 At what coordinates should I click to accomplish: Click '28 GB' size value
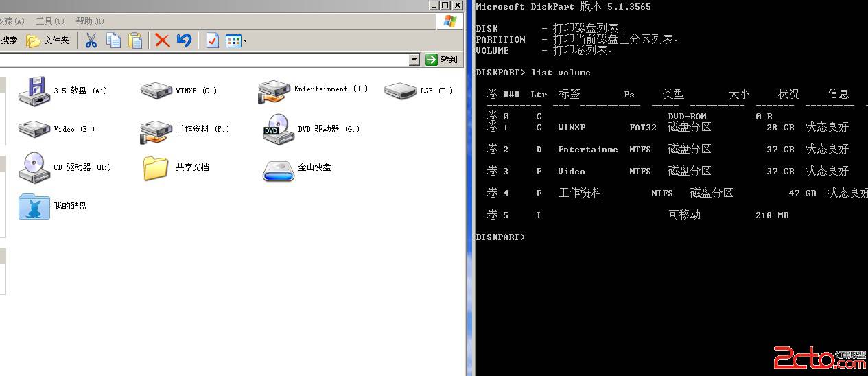(780, 128)
